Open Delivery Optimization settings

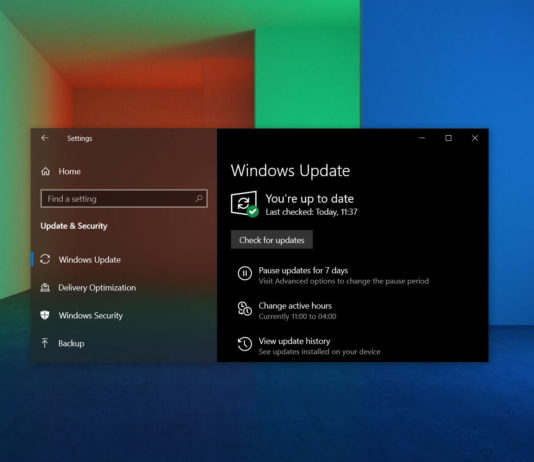(x=97, y=288)
